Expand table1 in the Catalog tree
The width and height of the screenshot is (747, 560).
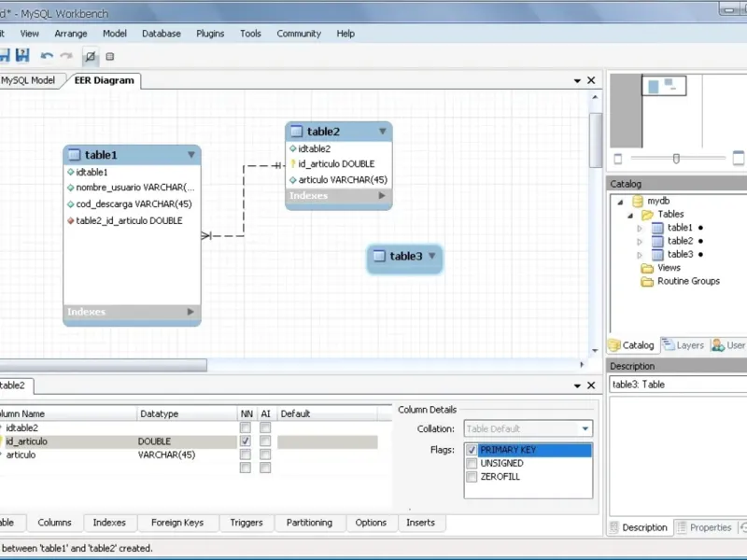[640, 228]
